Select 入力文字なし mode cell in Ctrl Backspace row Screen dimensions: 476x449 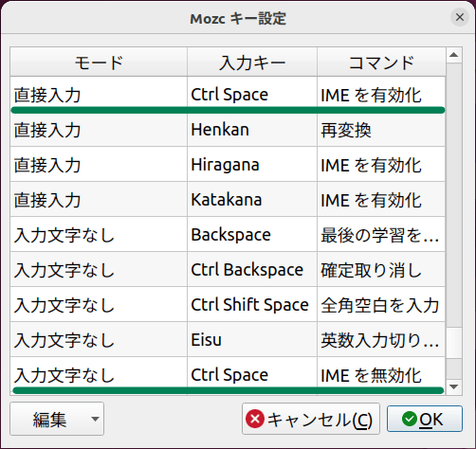coord(99,269)
